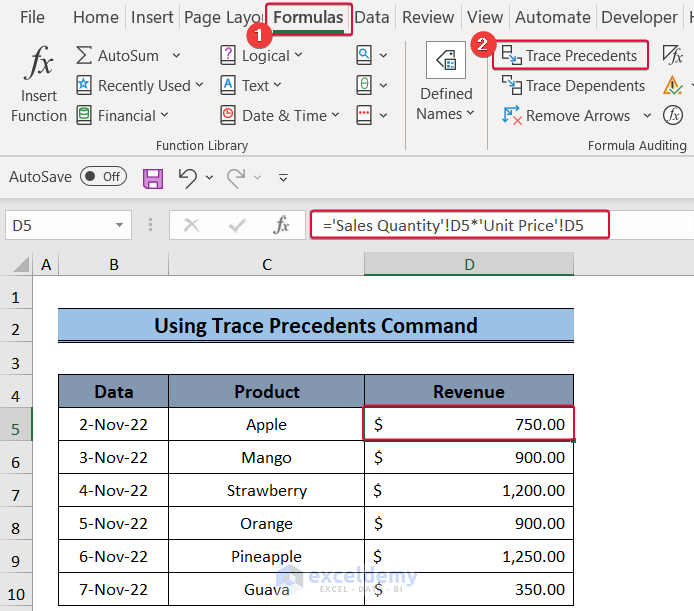Click the Show Formulas icon
The width and height of the screenshot is (694, 611).
[672, 55]
